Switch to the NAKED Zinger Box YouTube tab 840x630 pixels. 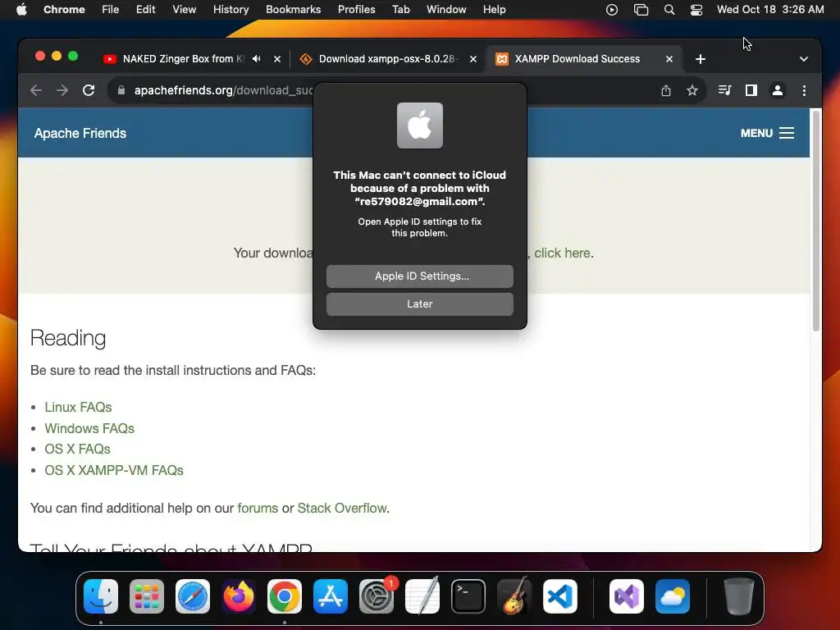pyautogui.click(x=183, y=59)
